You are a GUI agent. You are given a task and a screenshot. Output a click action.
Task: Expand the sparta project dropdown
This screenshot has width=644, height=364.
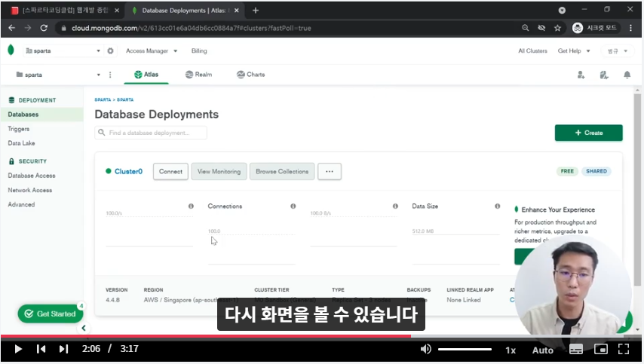58,75
